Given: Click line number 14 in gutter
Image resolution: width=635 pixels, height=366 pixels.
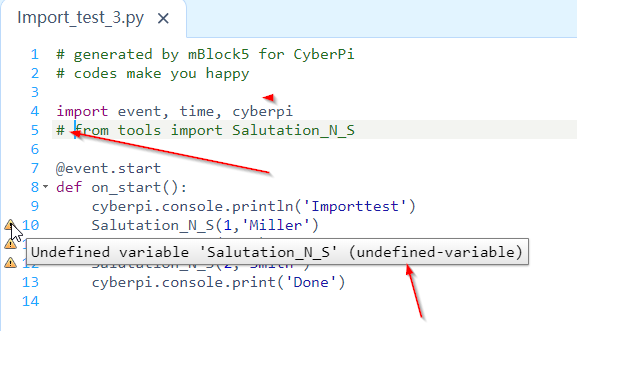Looking at the screenshot, I should [30, 301].
